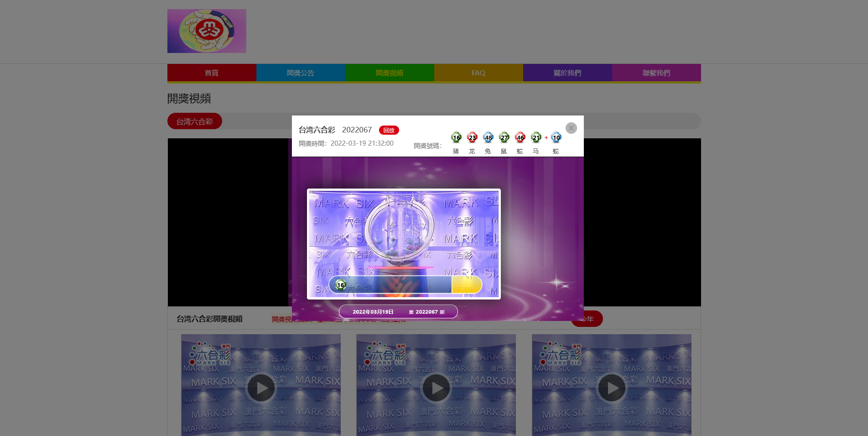The image size is (868, 436).
Task: Click the red number 23 result ball
Action: (472, 137)
